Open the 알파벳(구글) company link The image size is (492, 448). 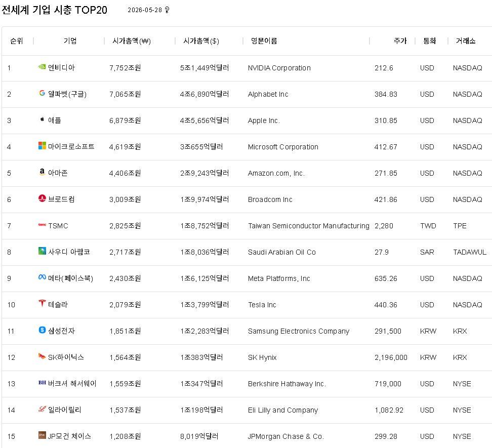coord(67,94)
